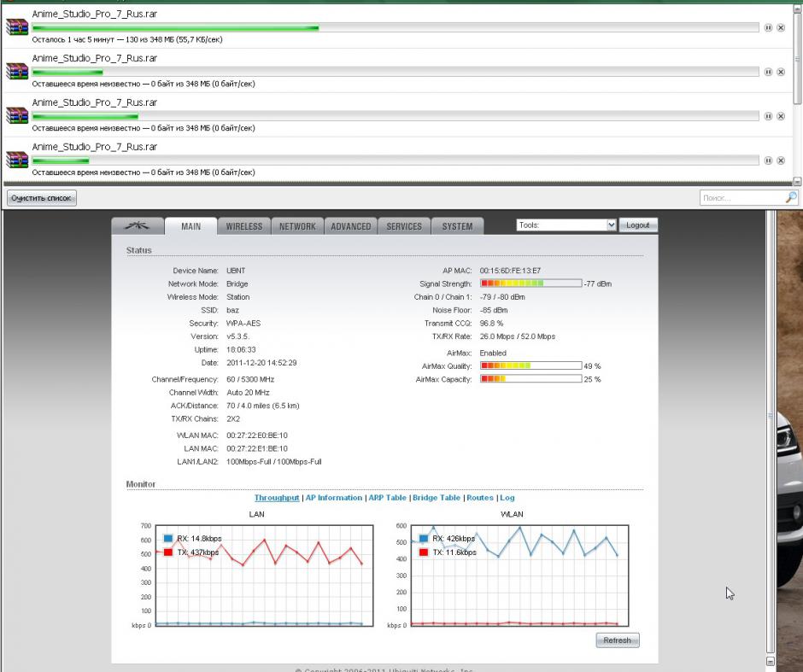Focus the downloads search field
Screen dimensions: 803x672
click(741, 198)
